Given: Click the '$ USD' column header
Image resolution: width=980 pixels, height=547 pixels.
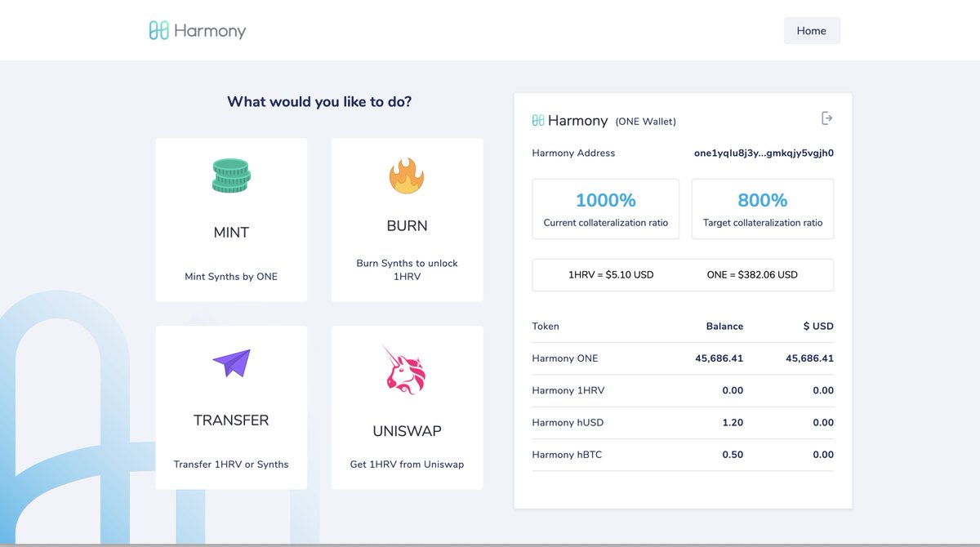Looking at the screenshot, I should pyautogui.click(x=818, y=326).
